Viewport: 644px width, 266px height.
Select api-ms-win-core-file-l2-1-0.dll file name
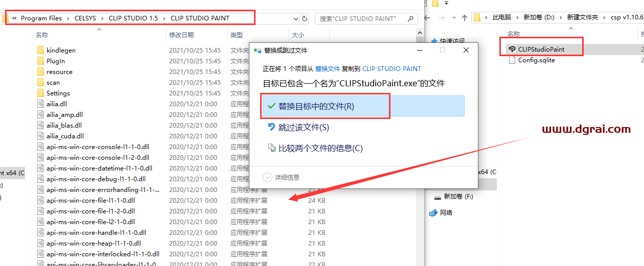[x=90, y=222]
